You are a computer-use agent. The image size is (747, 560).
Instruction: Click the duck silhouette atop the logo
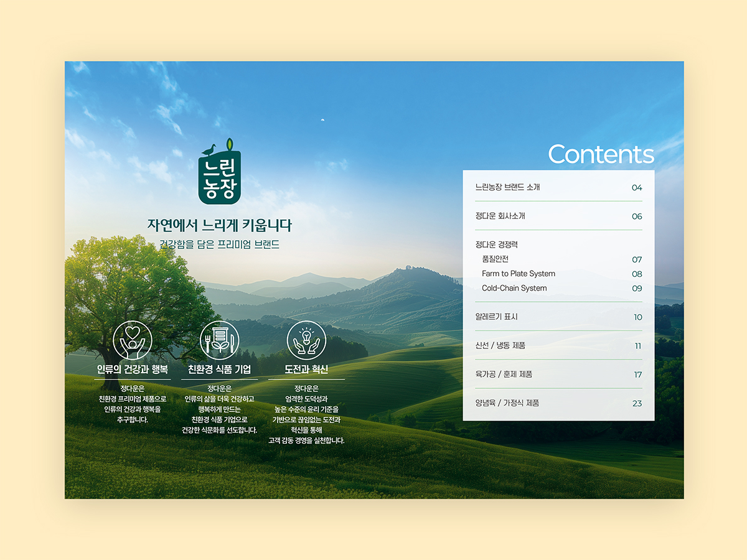[209, 150]
